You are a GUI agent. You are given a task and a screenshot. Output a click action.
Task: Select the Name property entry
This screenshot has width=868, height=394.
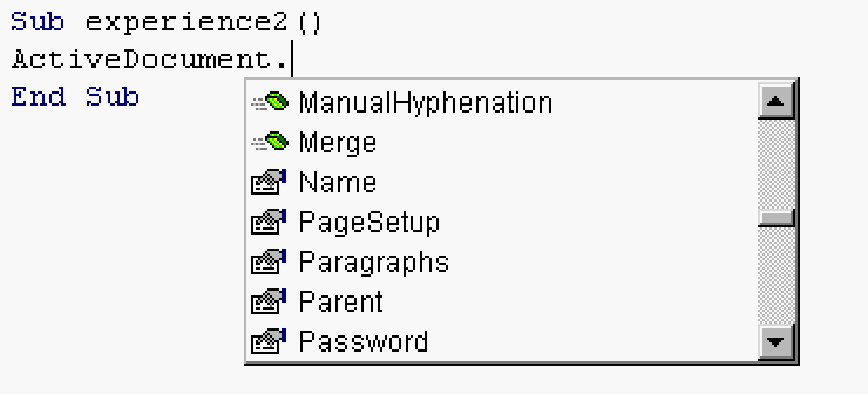337,182
